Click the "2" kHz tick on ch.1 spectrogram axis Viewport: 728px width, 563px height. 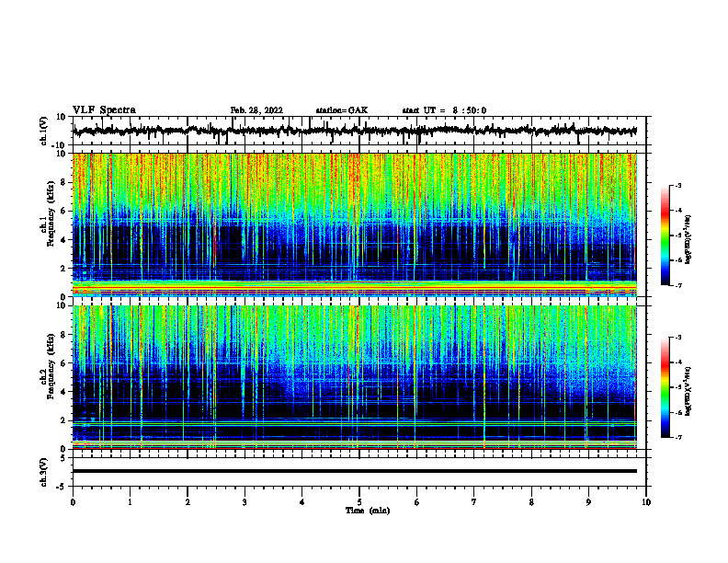pos(65,268)
